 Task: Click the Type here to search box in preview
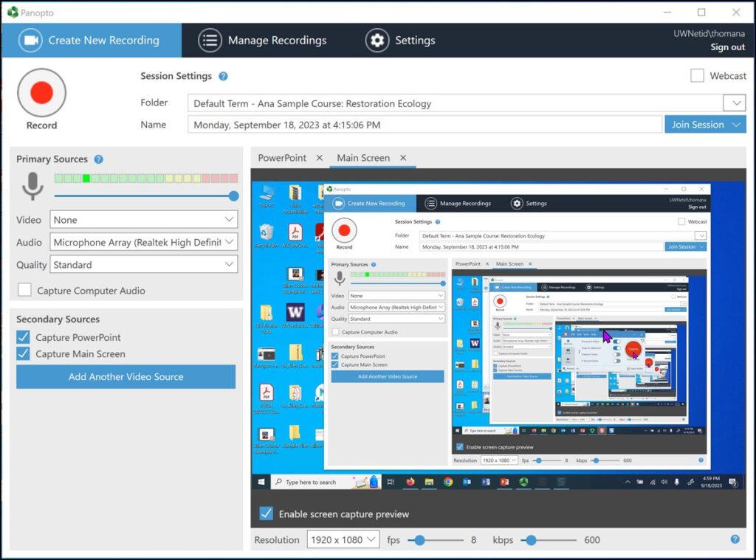pos(327,482)
